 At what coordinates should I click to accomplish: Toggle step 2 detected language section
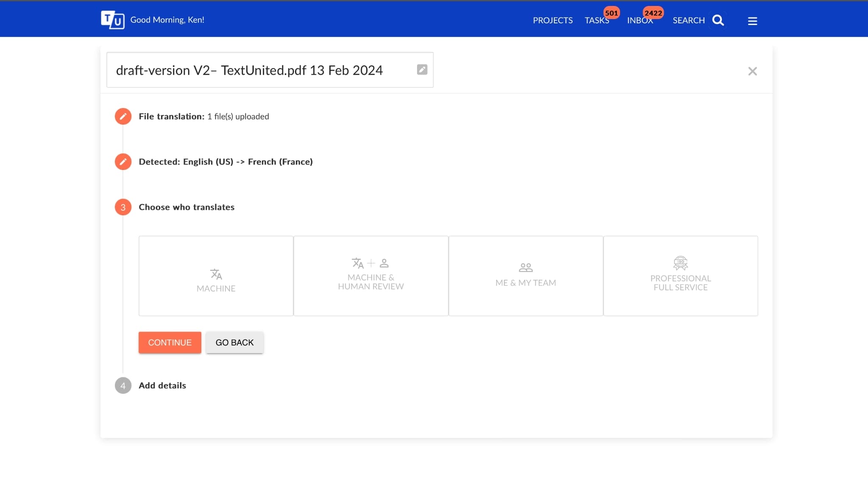click(123, 162)
